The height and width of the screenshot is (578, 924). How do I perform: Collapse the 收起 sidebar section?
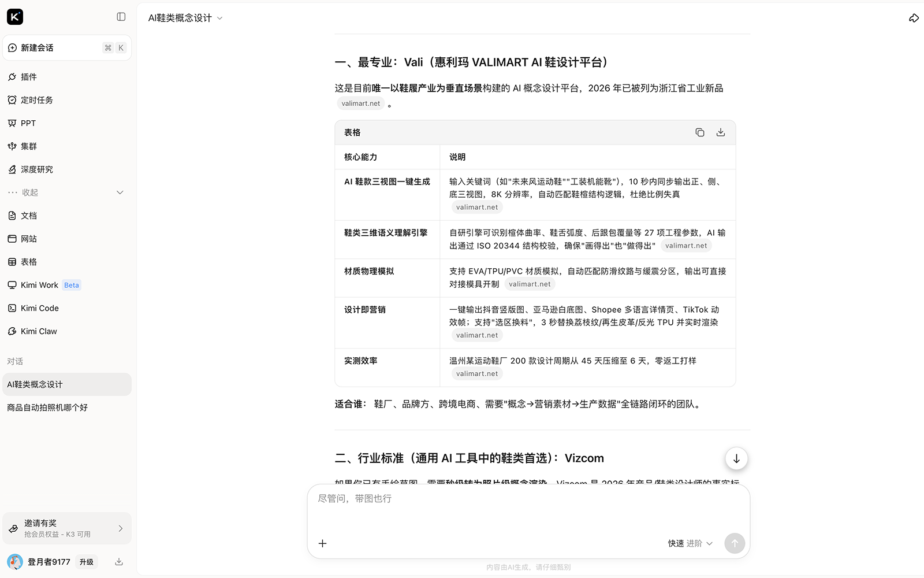click(67, 192)
